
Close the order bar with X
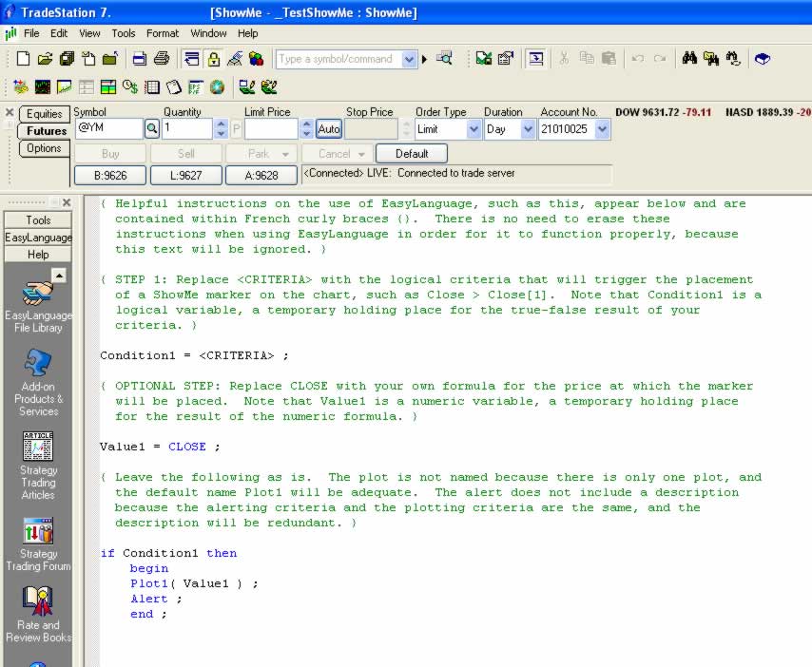pyautogui.click(x=10, y=112)
